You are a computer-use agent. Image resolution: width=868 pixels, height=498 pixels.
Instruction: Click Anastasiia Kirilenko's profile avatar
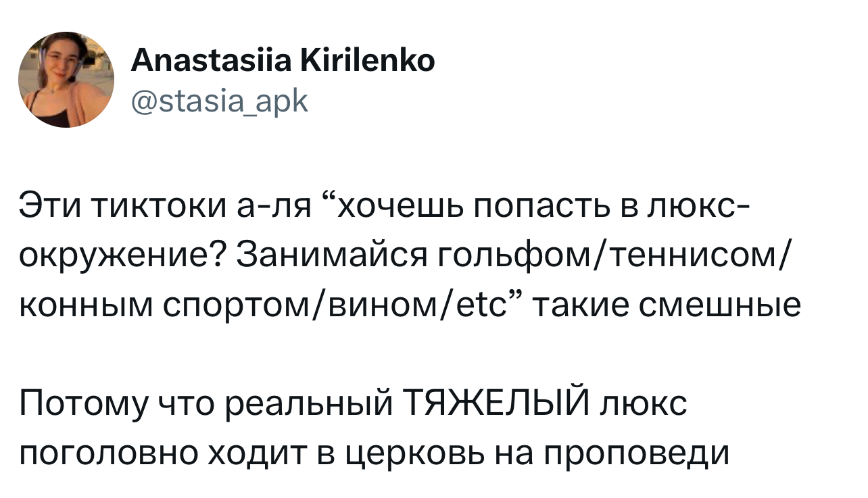66,80
